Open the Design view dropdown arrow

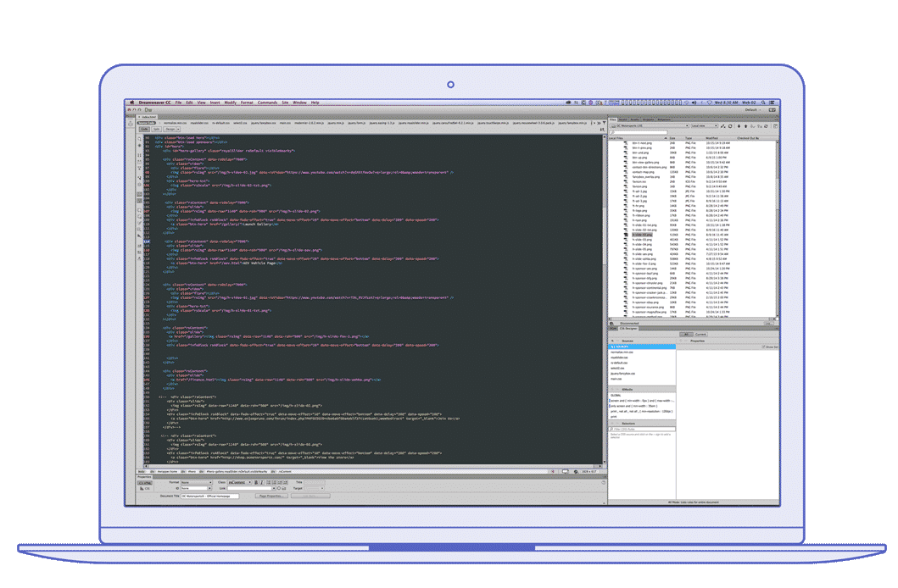(x=178, y=130)
